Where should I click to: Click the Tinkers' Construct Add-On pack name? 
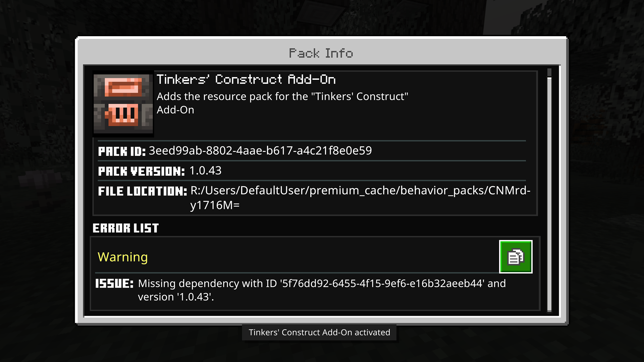[246, 79]
